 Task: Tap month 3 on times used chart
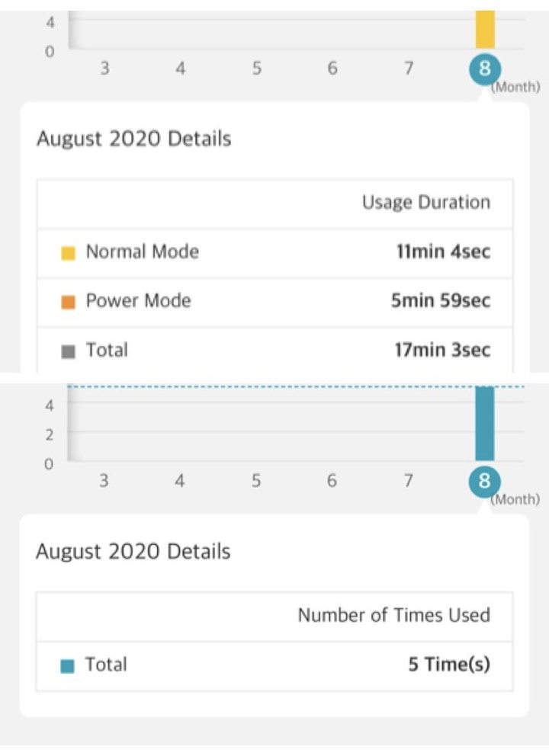click(104, 481)
